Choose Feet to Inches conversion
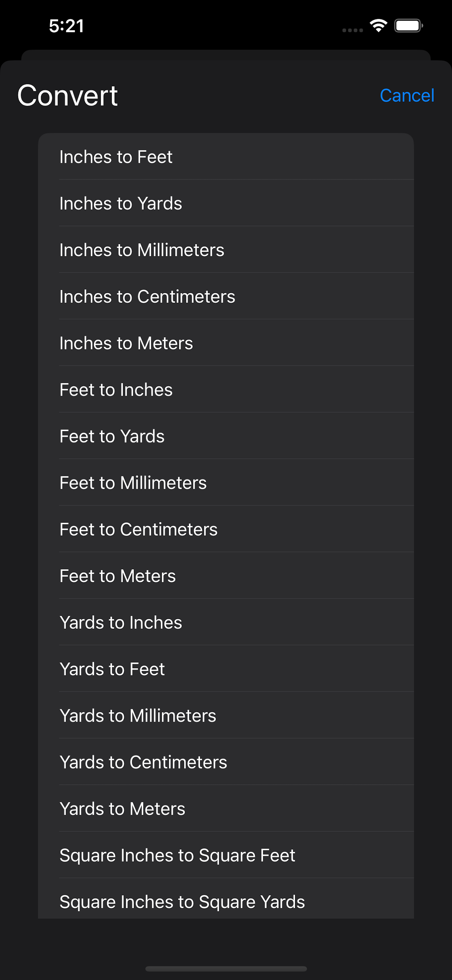 tap(226, 389)
